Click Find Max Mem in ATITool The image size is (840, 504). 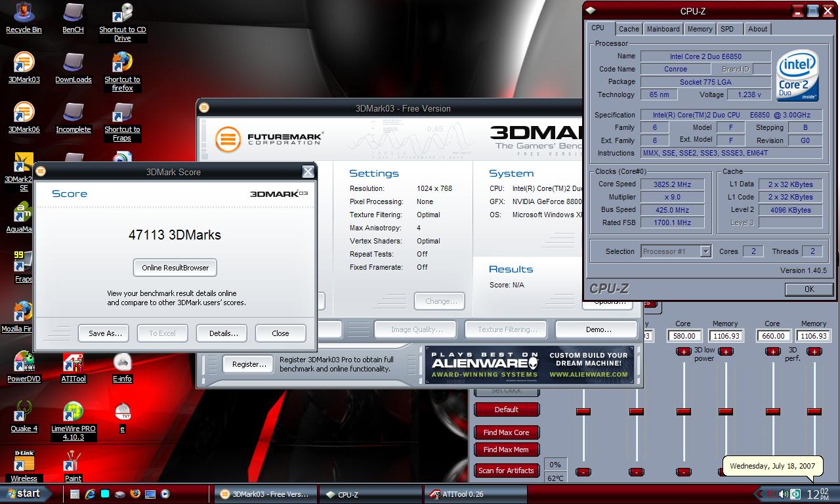pos(507,450)
